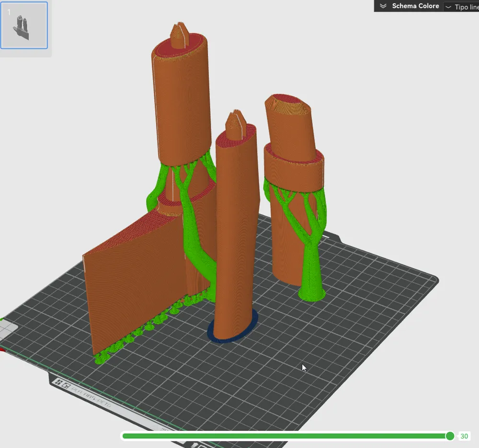Click the middle of the horizontal move slider track
This screenshot has width=479, height=448.
pos(285,436)
